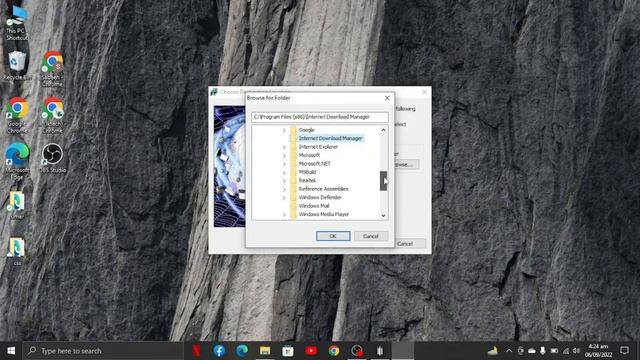
Task: Open Microsoft Edge from the taskbar
Action: pos(242,351)
